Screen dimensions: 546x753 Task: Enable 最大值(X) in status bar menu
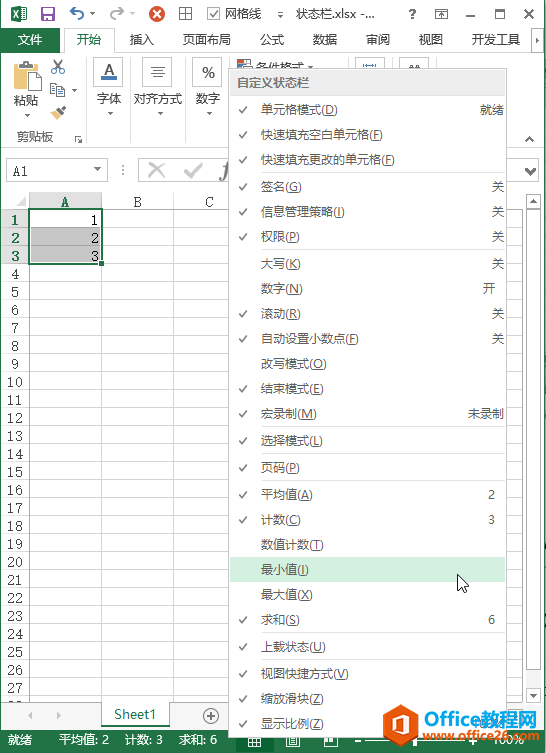(x=367, y=595)
